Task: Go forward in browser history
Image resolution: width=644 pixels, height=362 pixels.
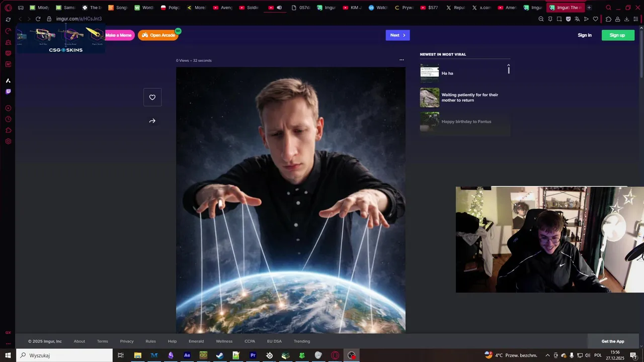Action: (x=29, y=19)
